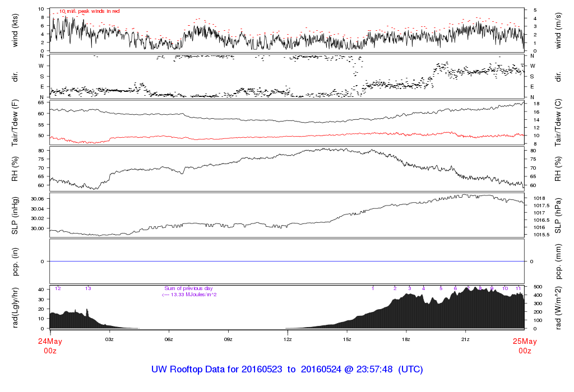Click the '65' Fahrenheit tick value
Image resolution: width=574 pixels, height=392 pixels.
[x=41, y=102]
